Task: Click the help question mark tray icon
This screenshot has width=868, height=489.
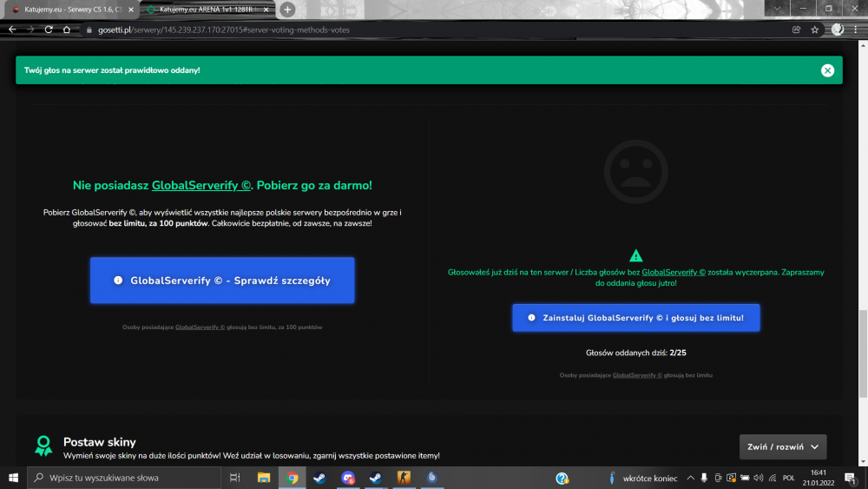Action: pyautogui.click(x=562, y=478)
